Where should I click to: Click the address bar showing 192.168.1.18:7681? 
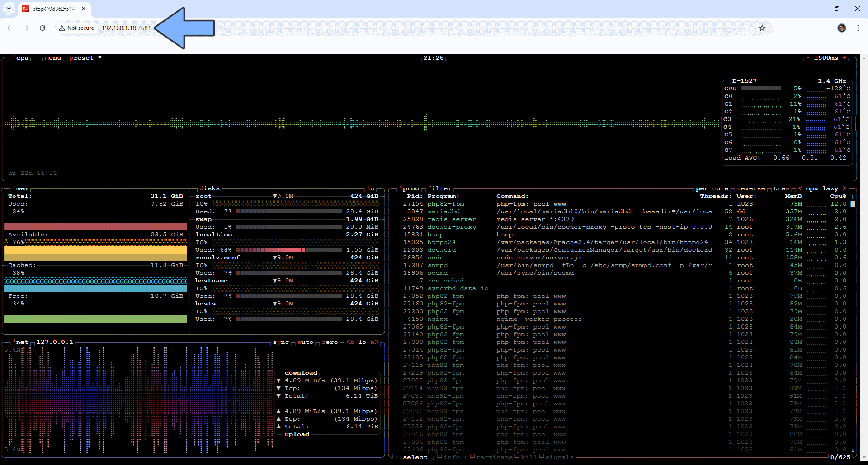point(127,28)
